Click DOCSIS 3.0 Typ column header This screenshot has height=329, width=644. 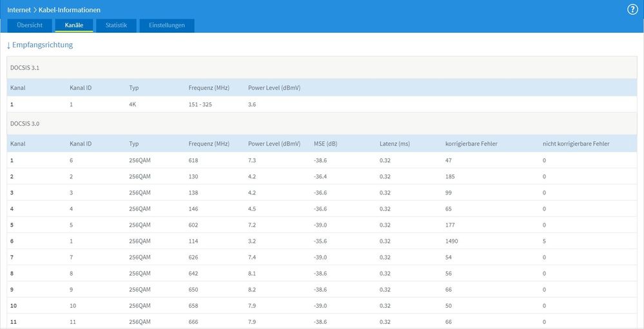coord(134,144)
